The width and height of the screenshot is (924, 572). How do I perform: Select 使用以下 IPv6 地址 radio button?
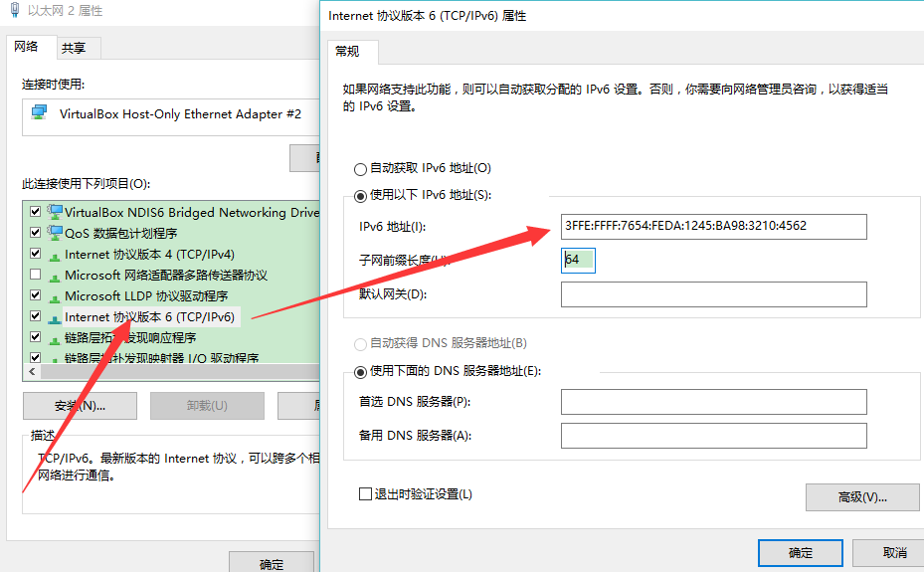click(360, 196)
